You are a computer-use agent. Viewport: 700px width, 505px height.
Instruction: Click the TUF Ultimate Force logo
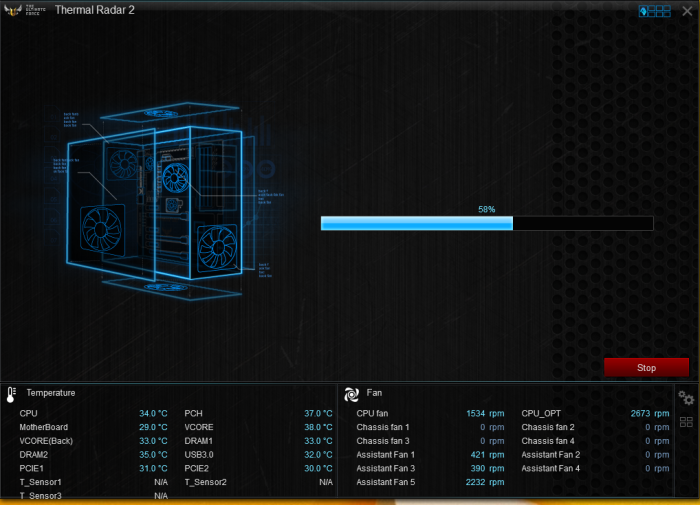pos(25,10)
